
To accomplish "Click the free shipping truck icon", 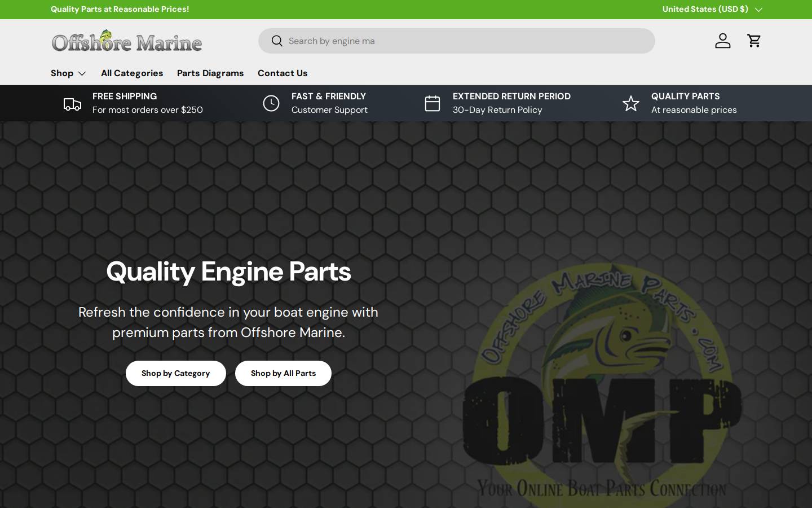I will point(72,104).
